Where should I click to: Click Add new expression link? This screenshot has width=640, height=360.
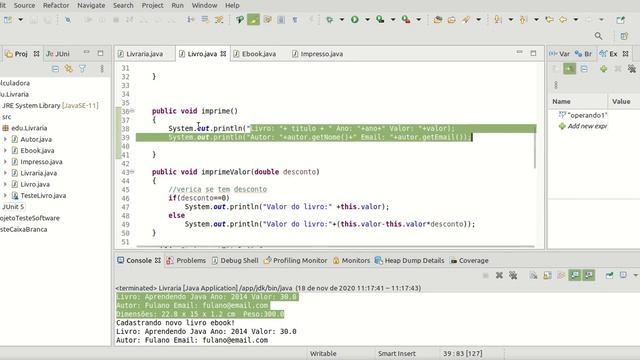click(587, 126)
